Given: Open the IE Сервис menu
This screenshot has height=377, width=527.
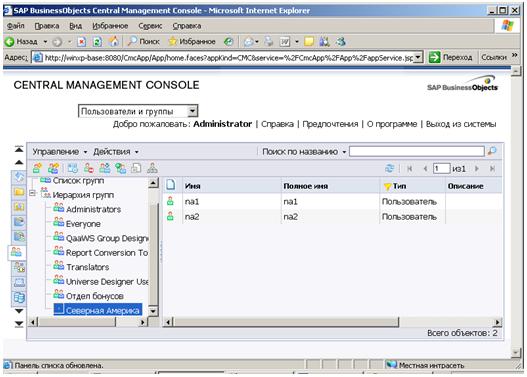Looking at the screenshot, I should [150, 26].
